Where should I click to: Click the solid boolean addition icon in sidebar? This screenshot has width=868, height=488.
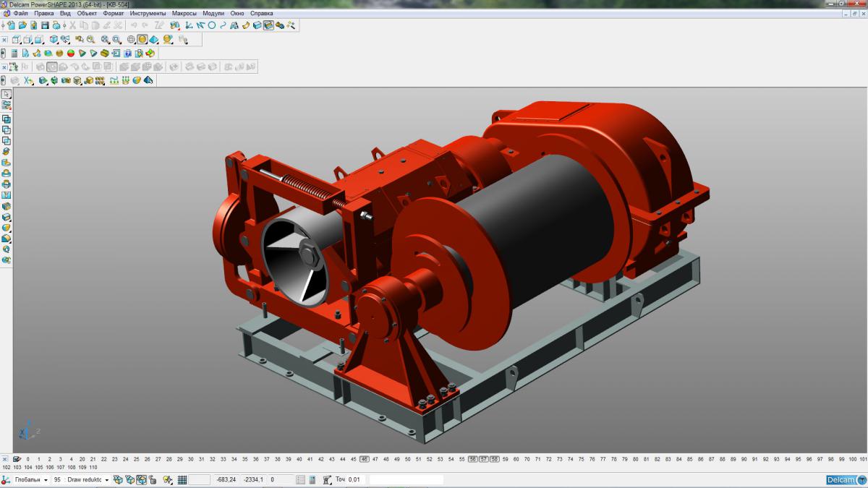(x=7, y=119)
